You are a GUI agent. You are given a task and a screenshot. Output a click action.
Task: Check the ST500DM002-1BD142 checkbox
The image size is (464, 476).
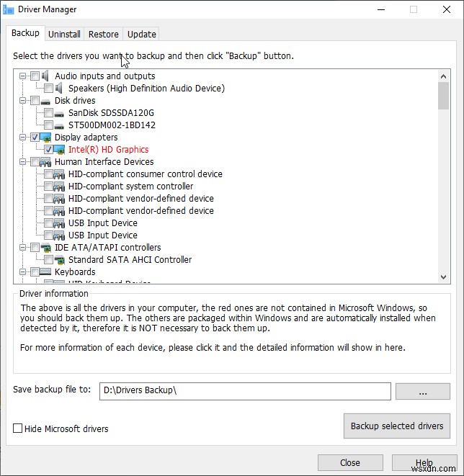click(48, 125)
